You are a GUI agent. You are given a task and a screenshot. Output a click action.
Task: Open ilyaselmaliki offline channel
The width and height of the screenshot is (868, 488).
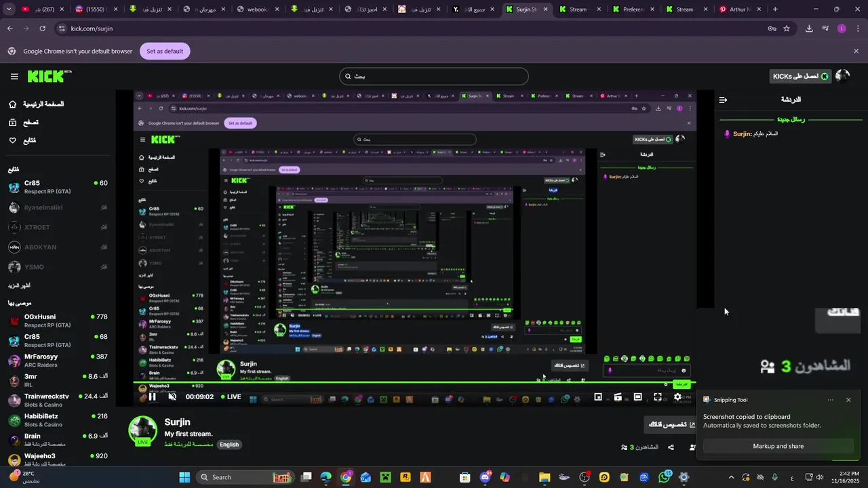(x=58, y=207)
